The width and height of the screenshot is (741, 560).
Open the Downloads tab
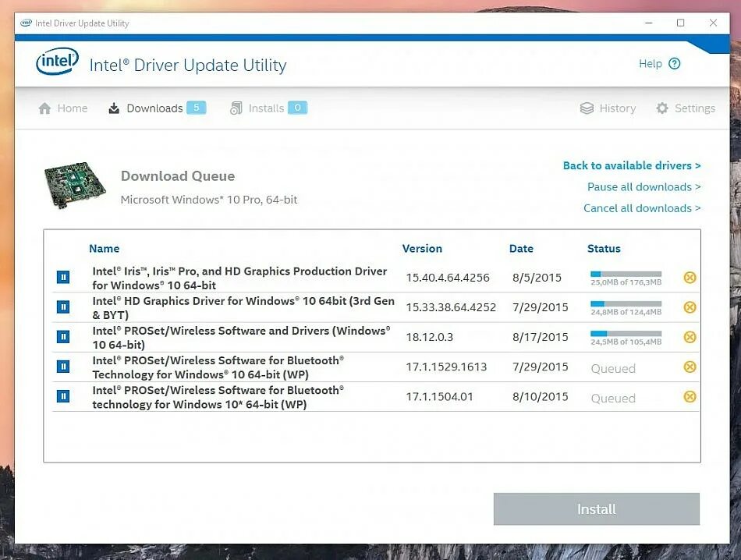158,108
